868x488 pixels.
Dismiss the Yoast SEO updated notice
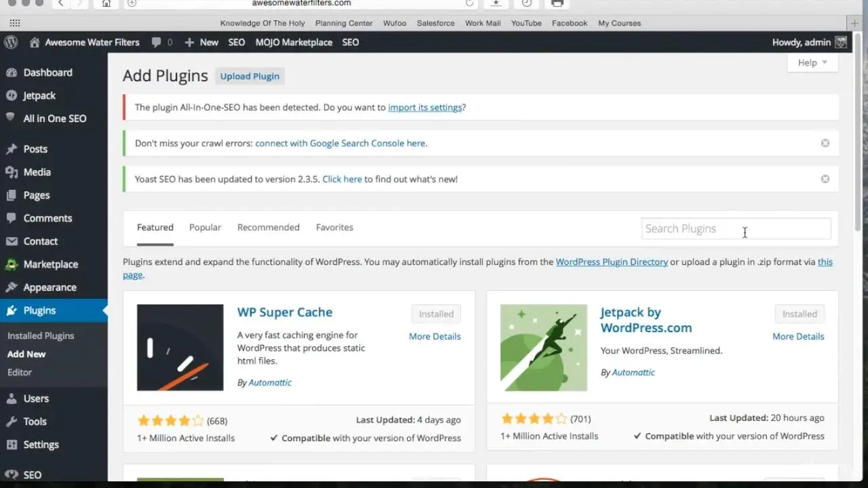pos(825,179)
